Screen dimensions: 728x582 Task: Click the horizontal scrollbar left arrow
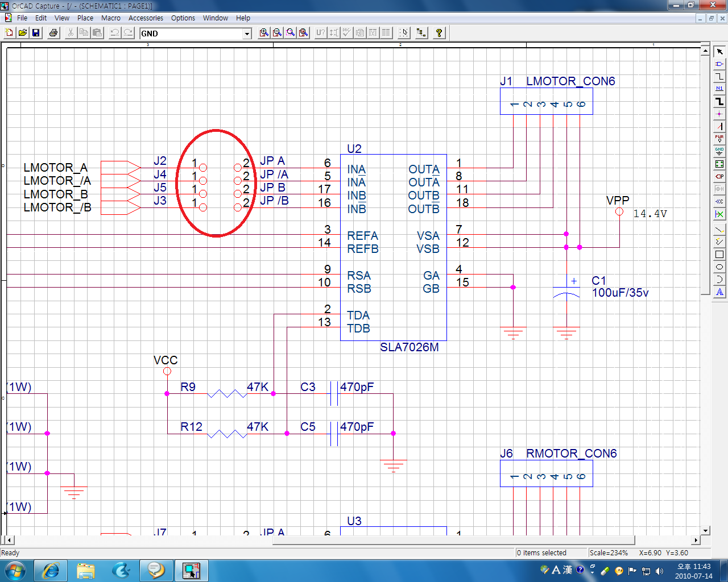point(10,540)
